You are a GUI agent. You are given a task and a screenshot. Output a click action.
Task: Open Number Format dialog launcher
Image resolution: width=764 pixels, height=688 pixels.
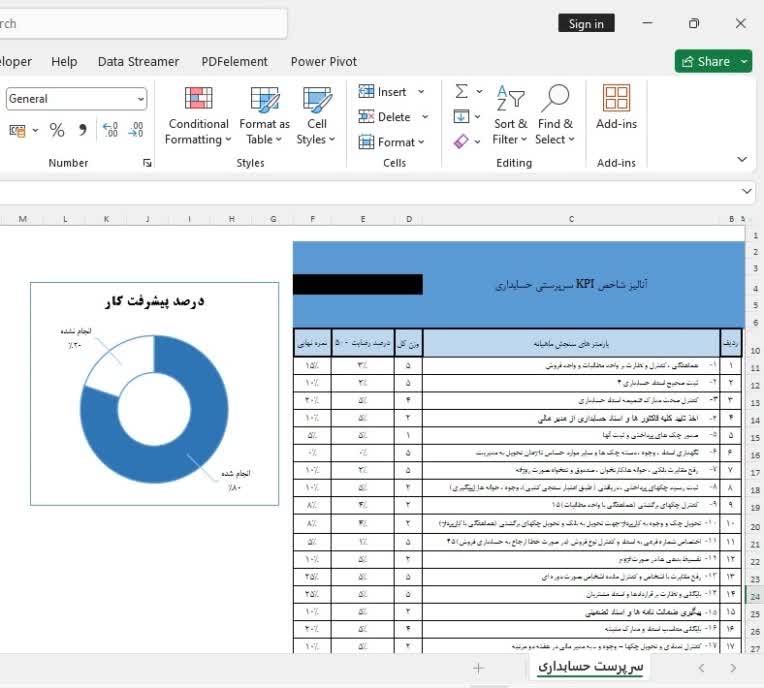(147, 163)
